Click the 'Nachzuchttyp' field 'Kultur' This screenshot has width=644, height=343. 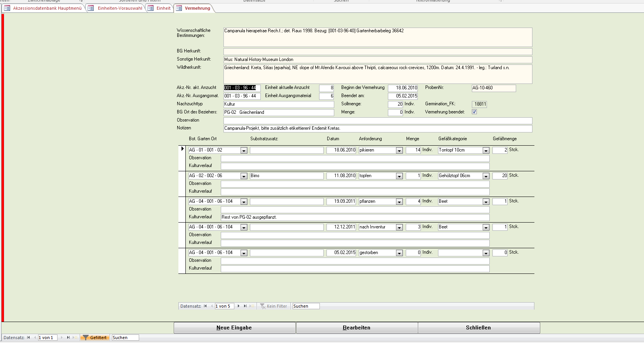click(x=279, y=104)
